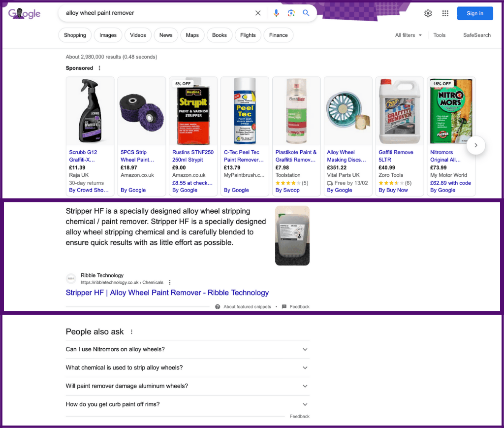Click the alloy wheel masking discs image
This screenshot has height=428, width=504.
[x=348, y=111]
